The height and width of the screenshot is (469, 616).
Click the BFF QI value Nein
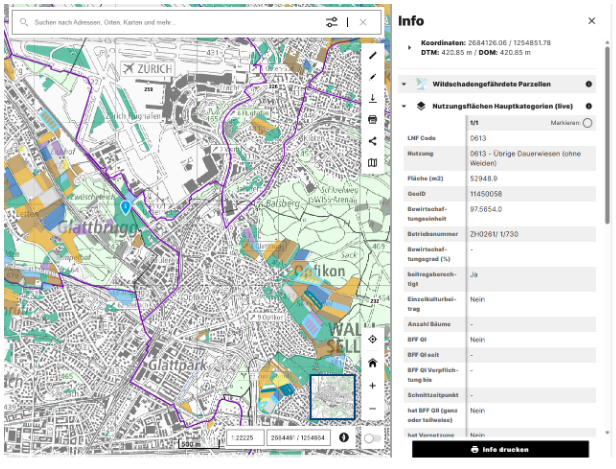pyautogui.click(x=477, y=340)
